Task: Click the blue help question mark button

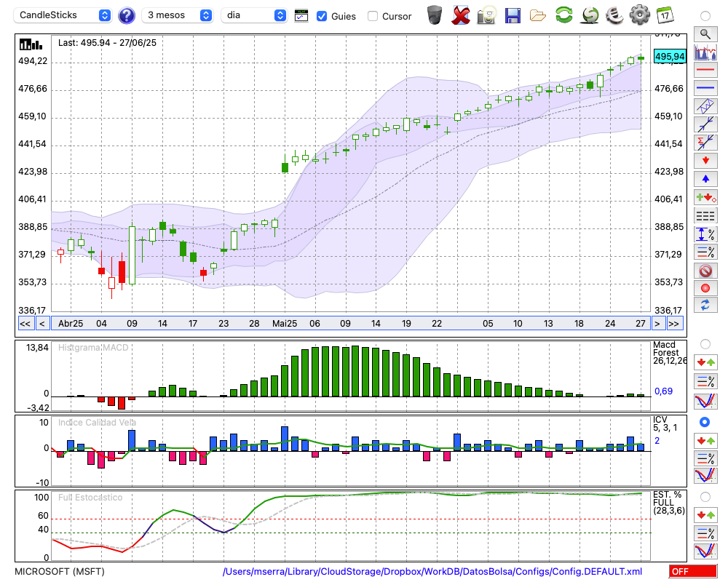Action: (127, 16)
